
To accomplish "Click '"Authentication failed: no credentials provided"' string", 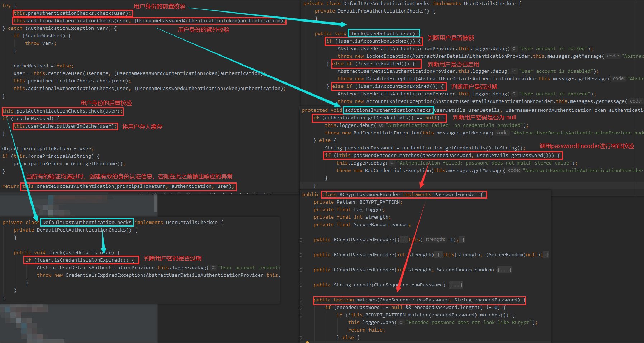I will (x=454, y=125).
